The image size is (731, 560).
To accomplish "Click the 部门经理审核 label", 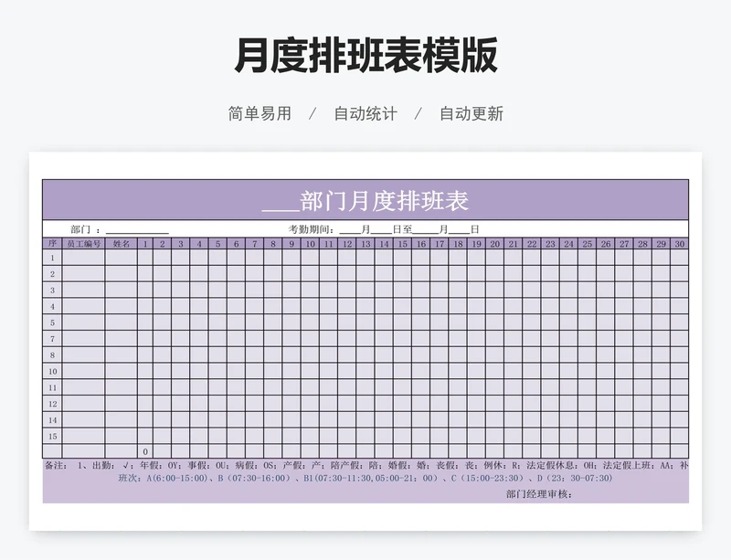I will coord(539,494).
